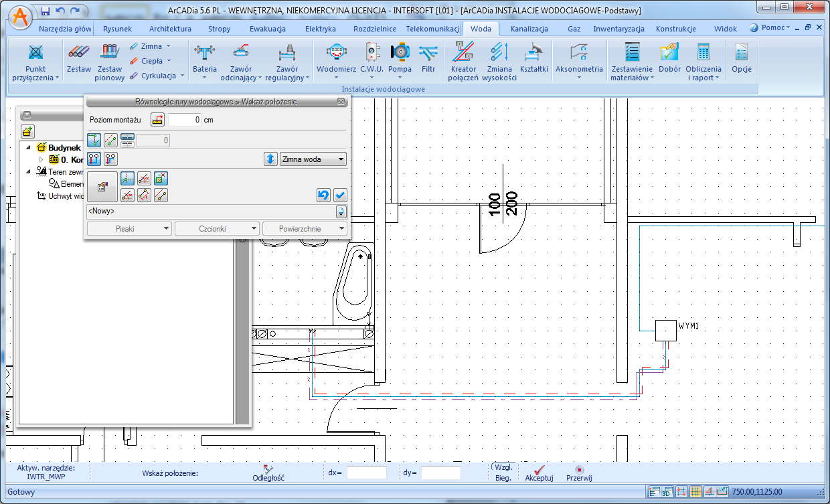Toggle ortho mode triangle in status bar

pyautogui.click(x=710, y=492)
